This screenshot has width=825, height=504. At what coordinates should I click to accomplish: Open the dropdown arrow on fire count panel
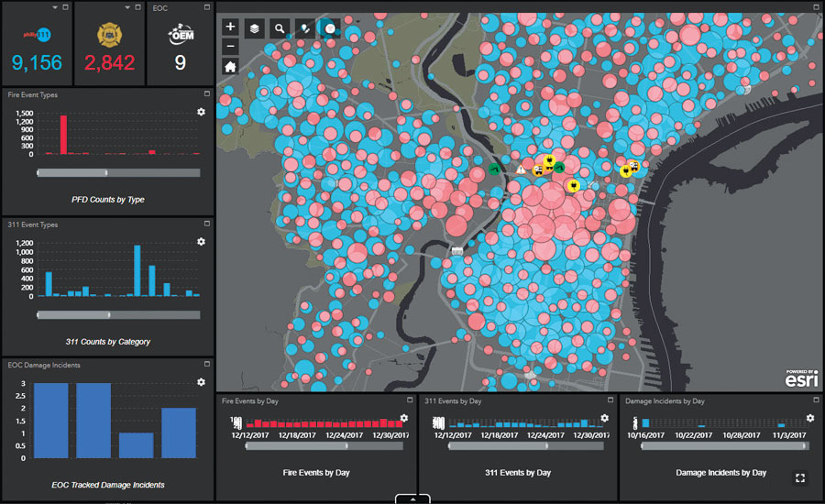coord(127,7)
